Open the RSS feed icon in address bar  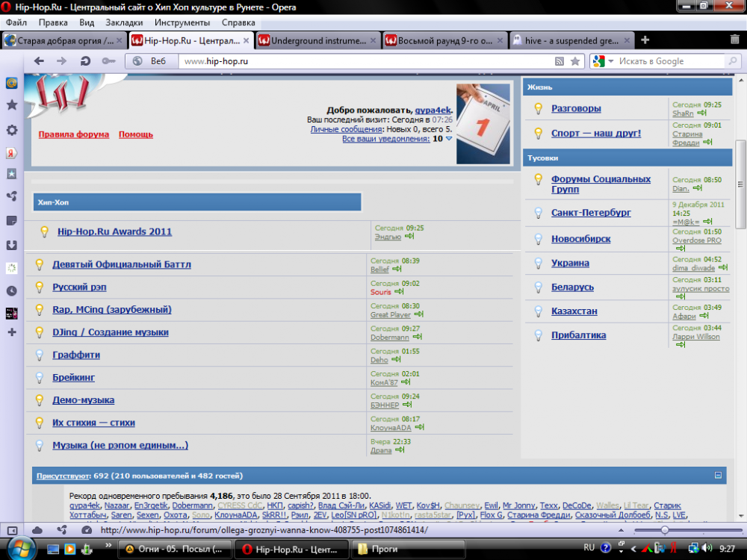tap(560, 61)
